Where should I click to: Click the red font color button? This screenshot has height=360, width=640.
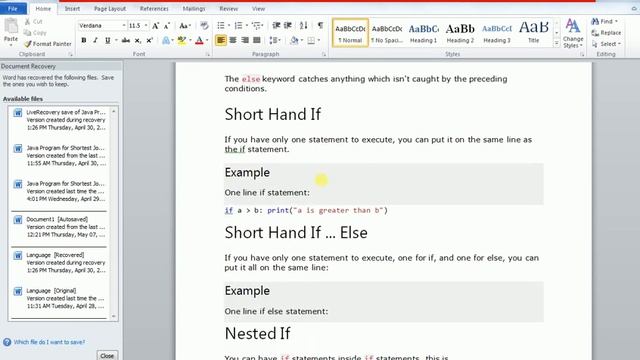(x=199, y=40)
